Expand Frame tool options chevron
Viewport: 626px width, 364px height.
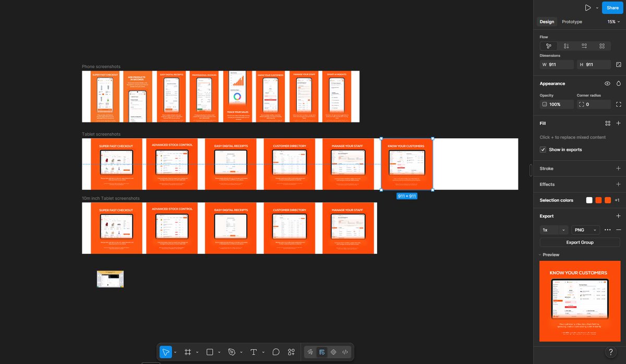[197, 353]
